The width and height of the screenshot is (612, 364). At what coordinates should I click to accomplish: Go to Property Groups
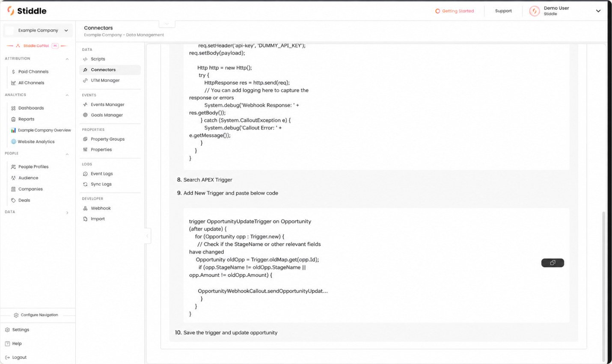tap(107, 139)
